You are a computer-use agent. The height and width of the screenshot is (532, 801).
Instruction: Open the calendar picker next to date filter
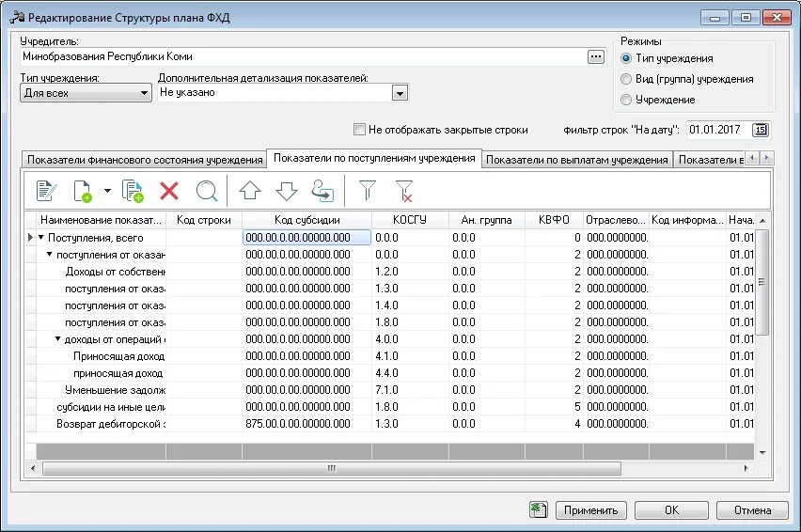click(761, 130)
